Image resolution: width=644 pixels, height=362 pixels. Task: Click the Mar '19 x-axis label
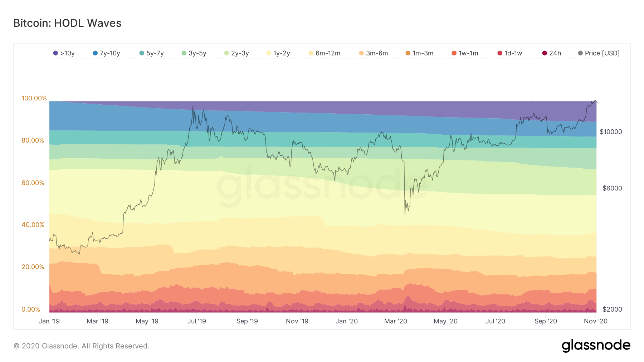(97, 321)
